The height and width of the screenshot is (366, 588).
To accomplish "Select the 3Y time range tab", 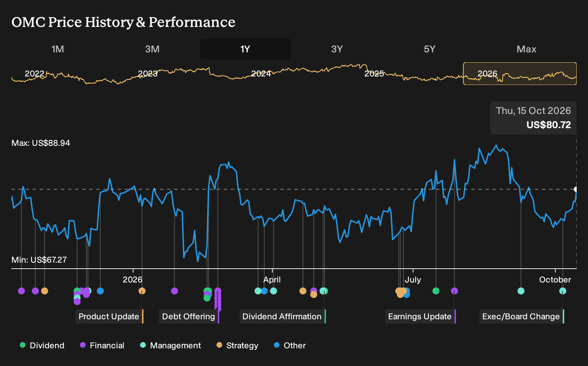I will pyautogui.click(x=337, y=49).
